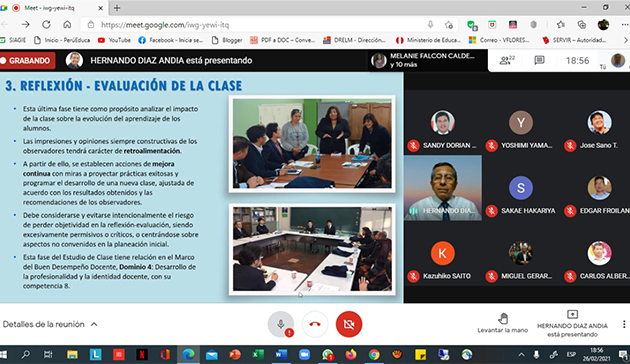Screen dimensions: 630x364
Task: Click MELANIE FALCON CALDE... y 10 más tile
Action: pyautogui.click(x=428, y=60)
